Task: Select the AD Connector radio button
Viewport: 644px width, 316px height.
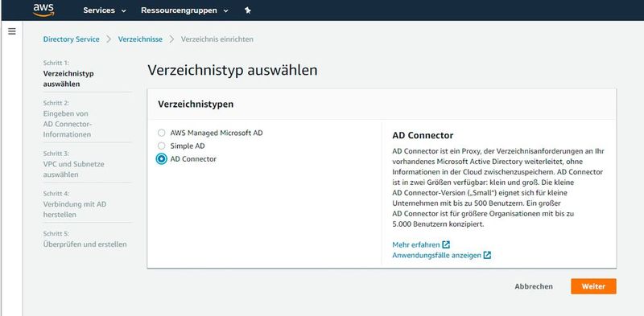Action: pyautogui.click(x=162, y=159)
